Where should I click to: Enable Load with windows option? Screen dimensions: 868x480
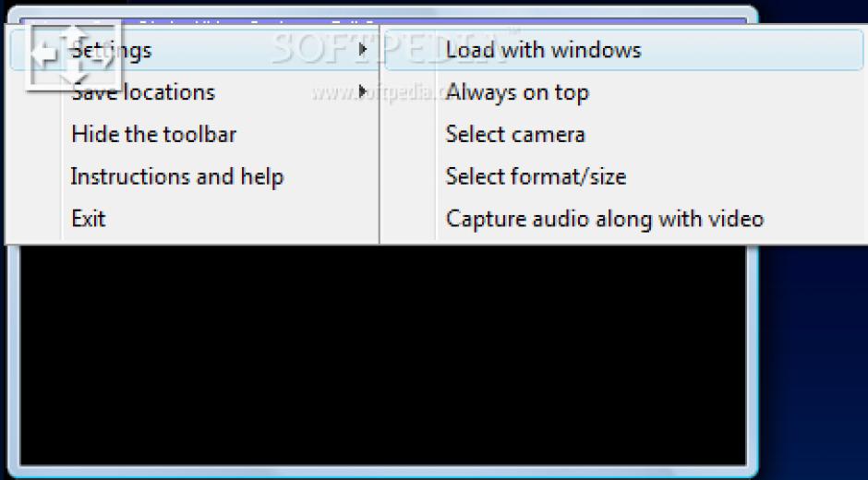(624, 50)
